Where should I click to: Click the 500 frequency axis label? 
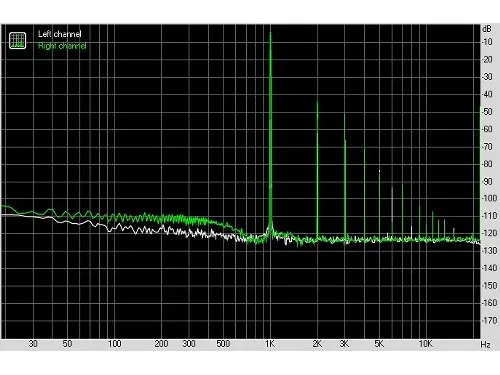pos(223,344)
